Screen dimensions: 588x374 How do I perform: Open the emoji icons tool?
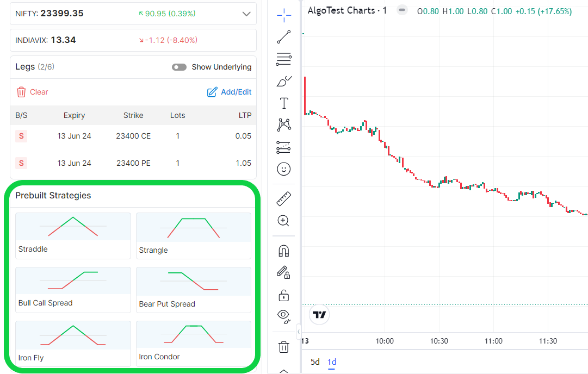pos(284,169)
